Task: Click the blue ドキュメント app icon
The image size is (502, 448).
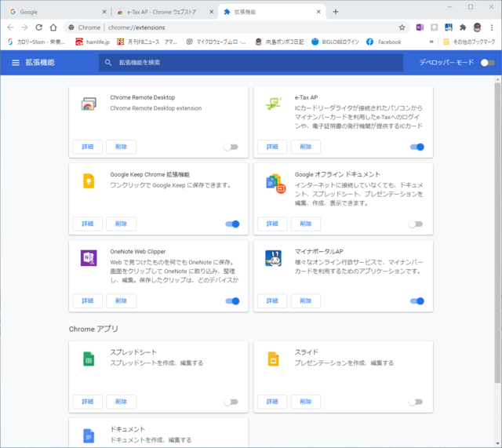Action: pyautogui.click(x=89, y=435)
